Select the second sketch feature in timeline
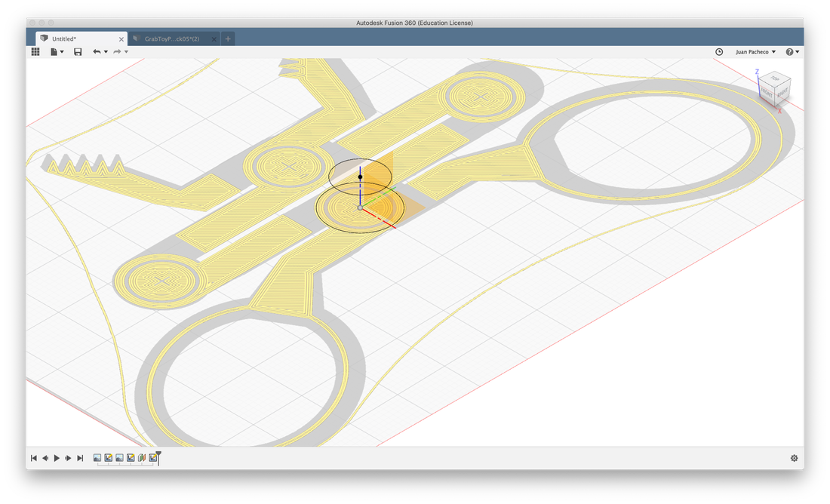This screenshot has height=504, width=830. tap(131, 458)
